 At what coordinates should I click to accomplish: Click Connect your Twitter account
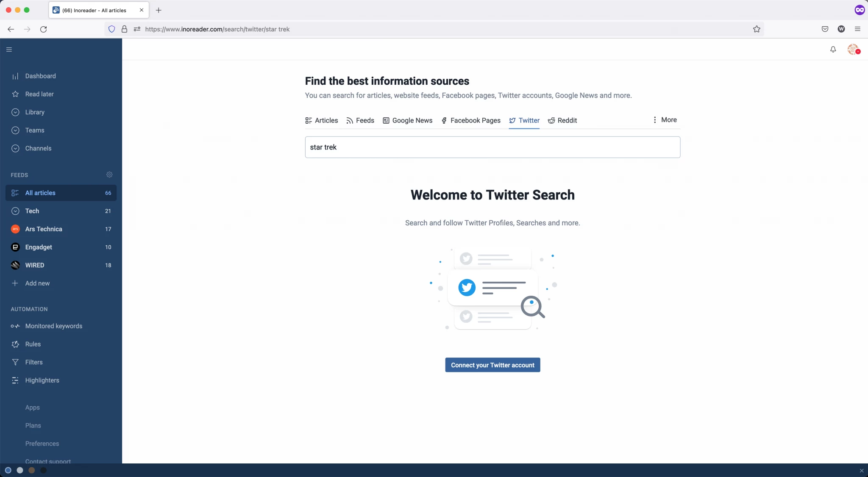492,365
